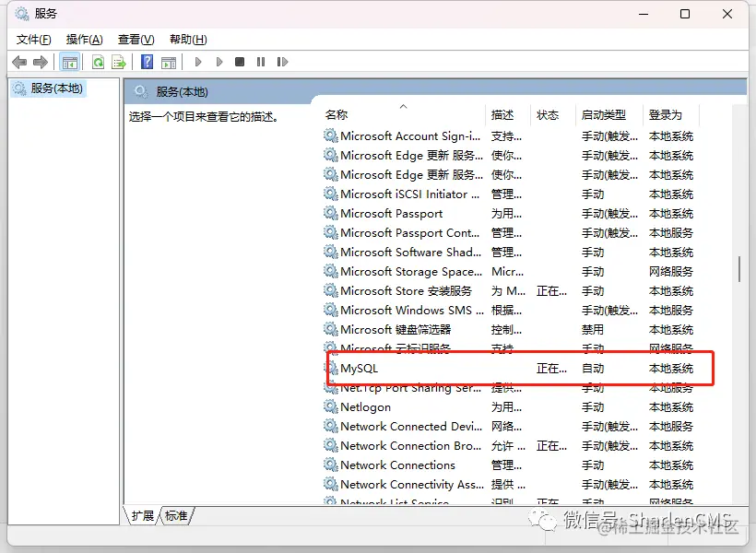Switch to the 扩展 tab
The width and height of the screenshot is (756, 553).
tap(142, 516)
